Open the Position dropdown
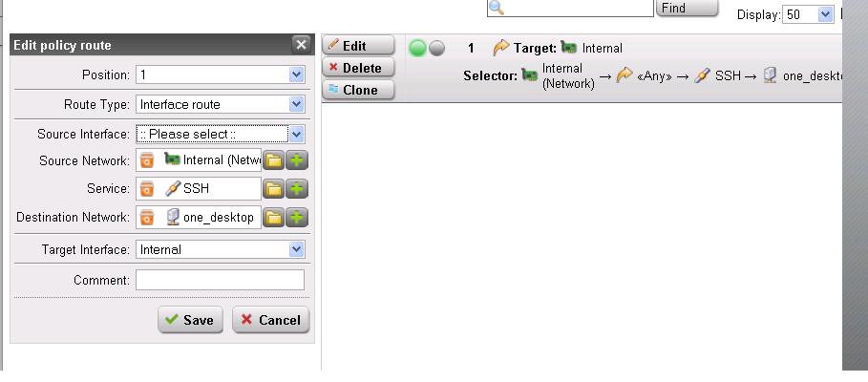 tap(297, 74)
